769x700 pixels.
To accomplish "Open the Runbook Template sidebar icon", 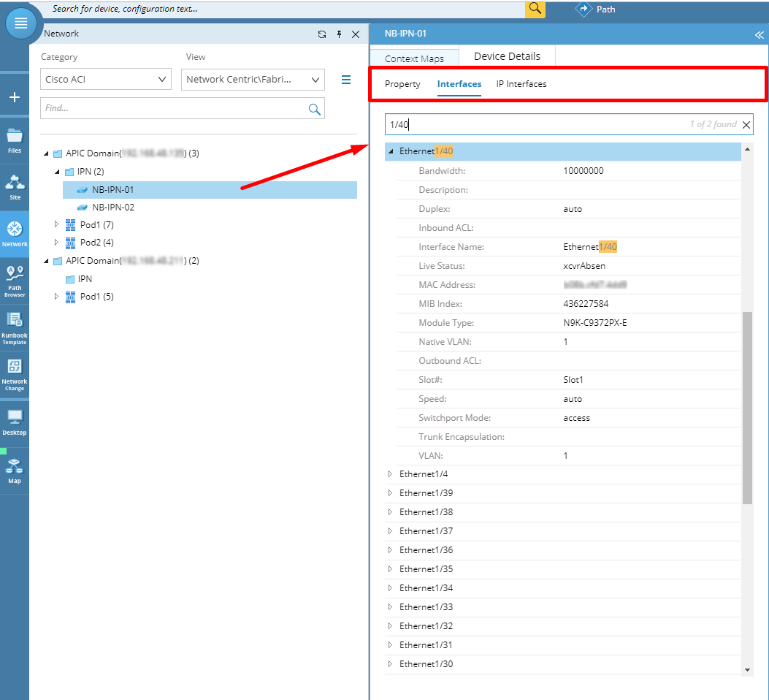I will pos(15,328).
